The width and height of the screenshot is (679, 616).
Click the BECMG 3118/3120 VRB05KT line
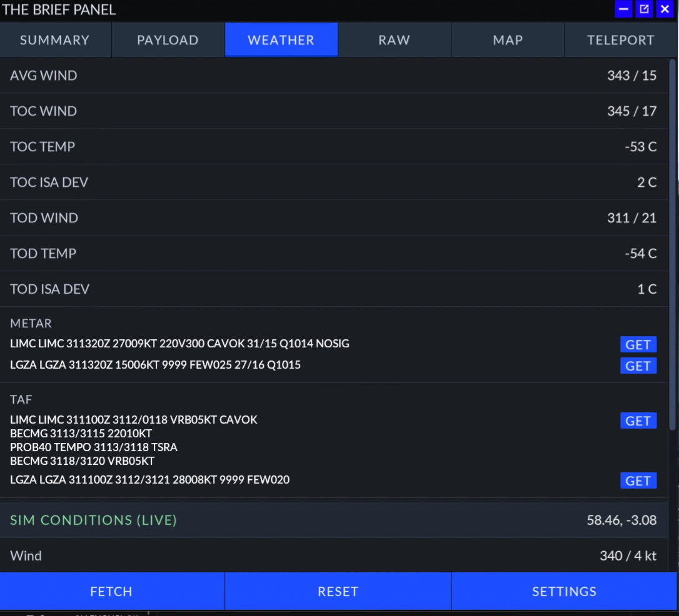(83, 461)
